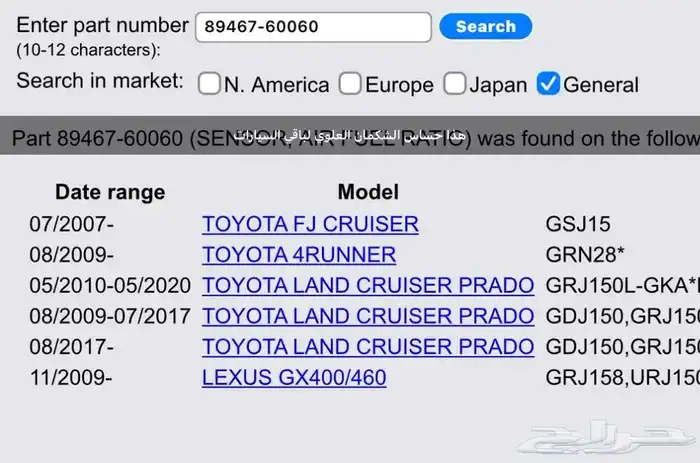
Task: Open the TOYOTA FJ CRUISER link
Action: [x=310, y=224]
